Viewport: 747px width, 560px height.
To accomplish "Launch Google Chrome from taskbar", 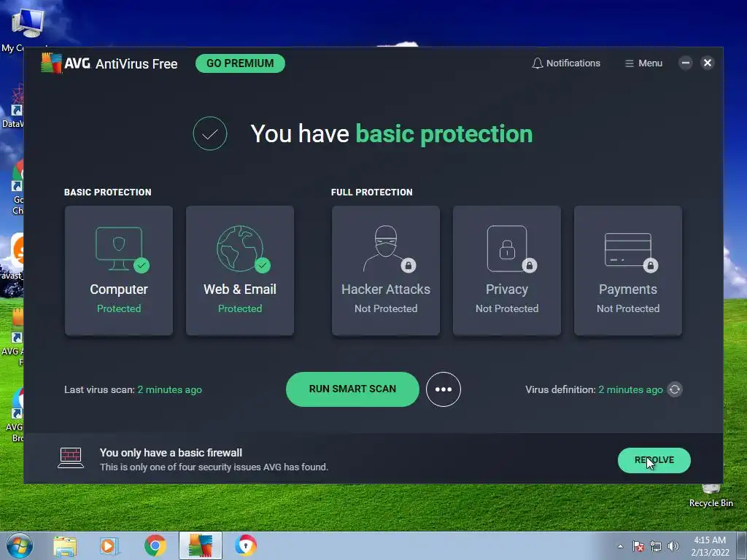I will point(155,545).
